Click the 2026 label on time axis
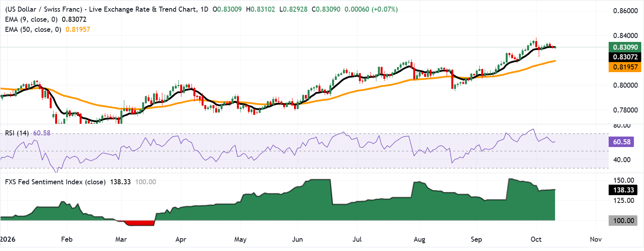 pyautogui.click(x=8, y=239)
